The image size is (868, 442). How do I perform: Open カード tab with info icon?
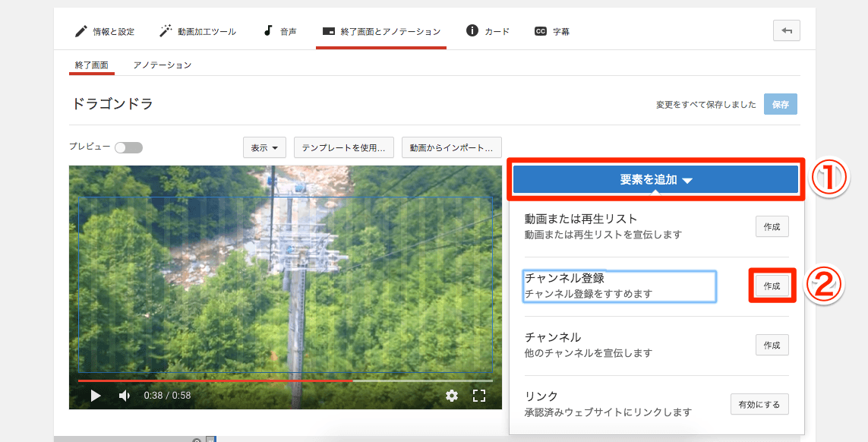(488, 32)
